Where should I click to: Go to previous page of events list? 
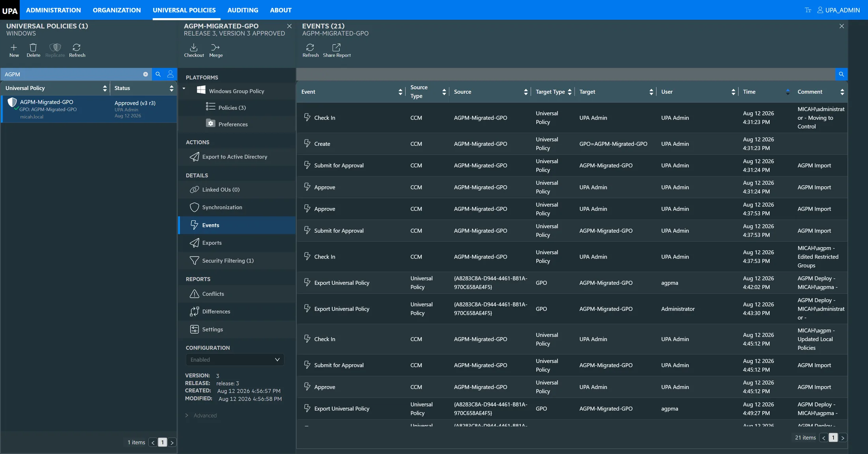click(x=824, y=438)
